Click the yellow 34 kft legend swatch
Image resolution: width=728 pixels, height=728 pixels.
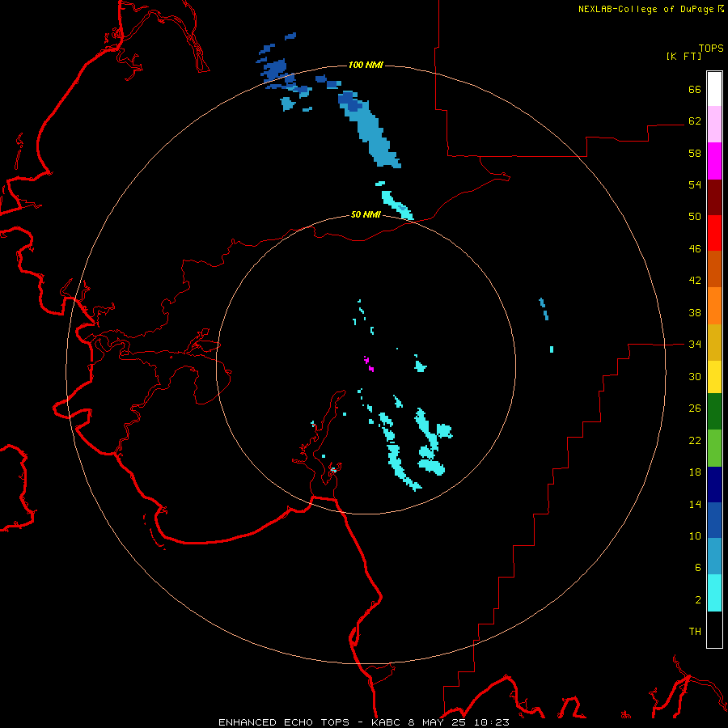pos(714,377)
